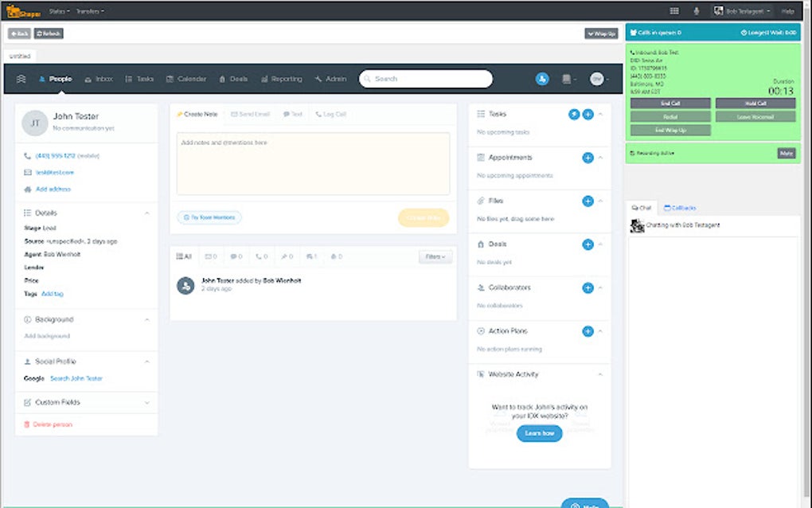Select the Send Email compose option
This screenshot has height=508, width=812.
[x=249, y=114]
